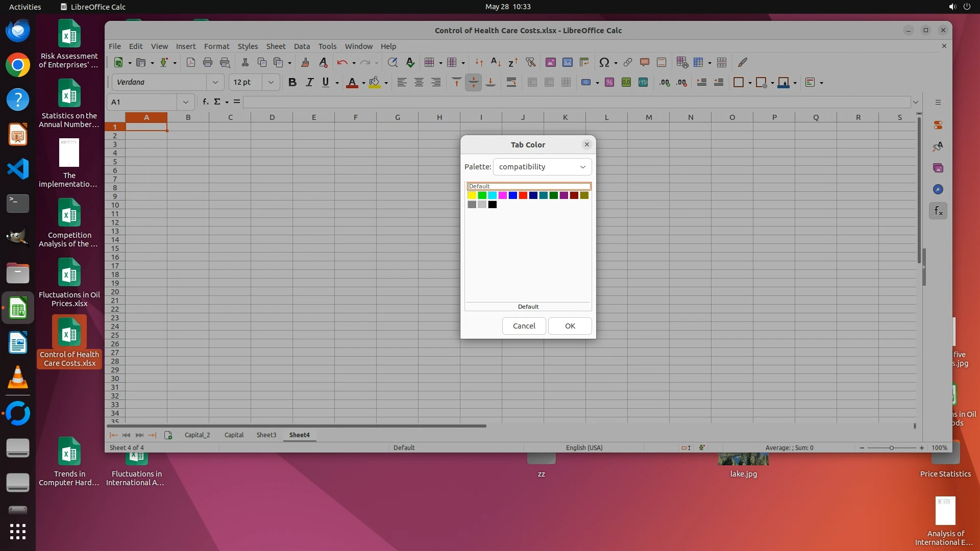The image size is (980, 551).
Task: Expand the font name dropdown
Action: [x=215, y=82]
